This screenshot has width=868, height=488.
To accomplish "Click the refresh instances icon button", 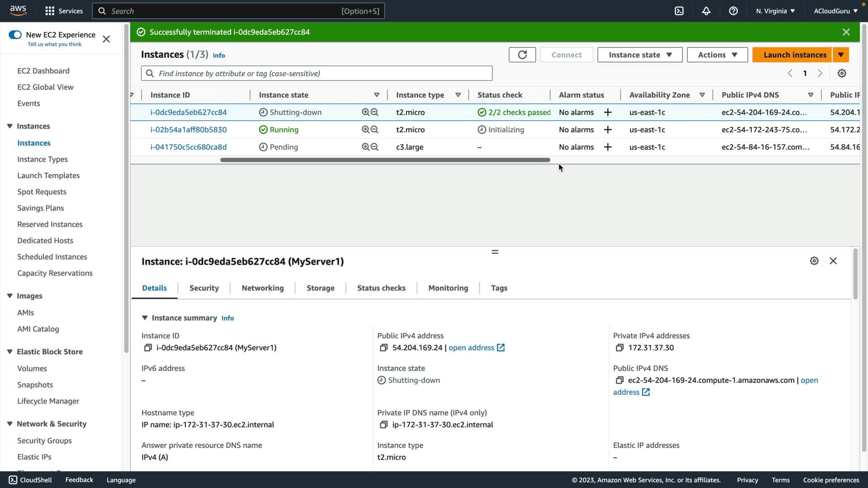I will click(x=522, y=55).
